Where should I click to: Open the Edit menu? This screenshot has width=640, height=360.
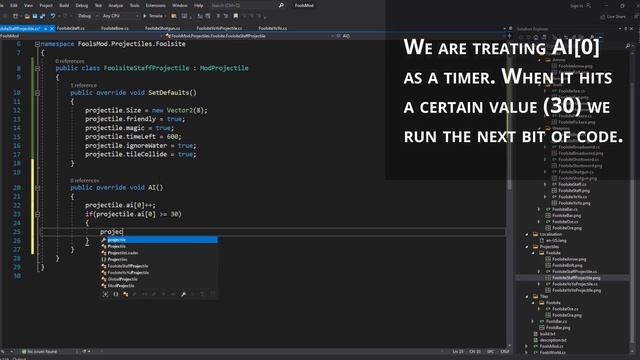coord(14,5)
